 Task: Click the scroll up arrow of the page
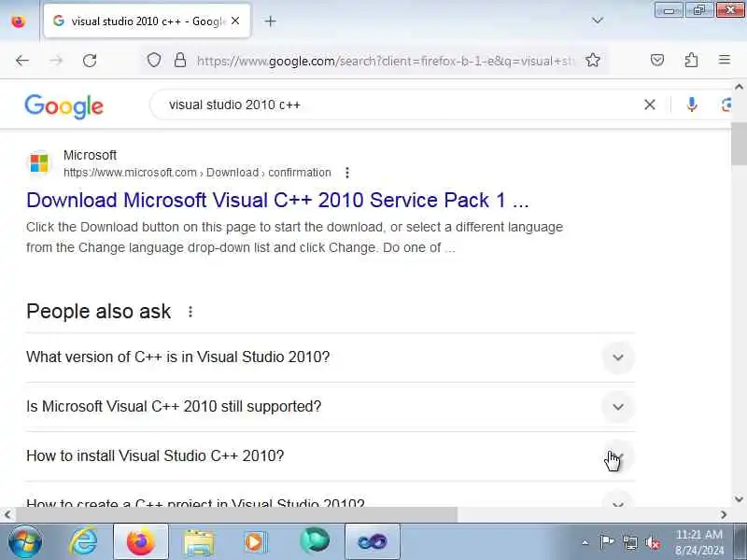tap(739, 87)
